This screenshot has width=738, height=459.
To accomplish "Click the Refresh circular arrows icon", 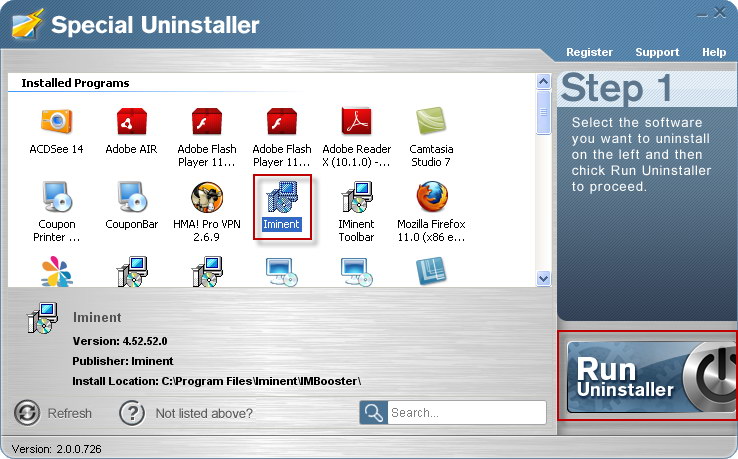I will click(27, 413).
